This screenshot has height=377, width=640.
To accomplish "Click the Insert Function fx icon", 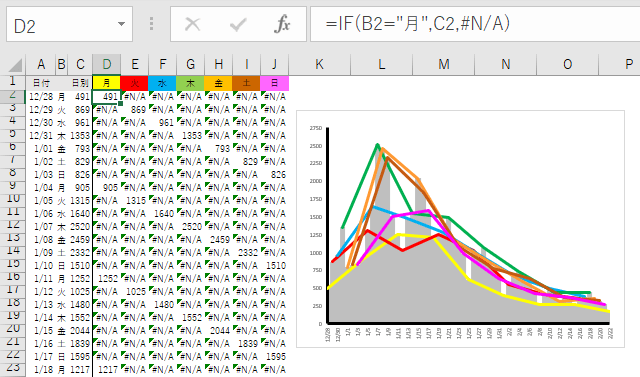I will 282,24.
